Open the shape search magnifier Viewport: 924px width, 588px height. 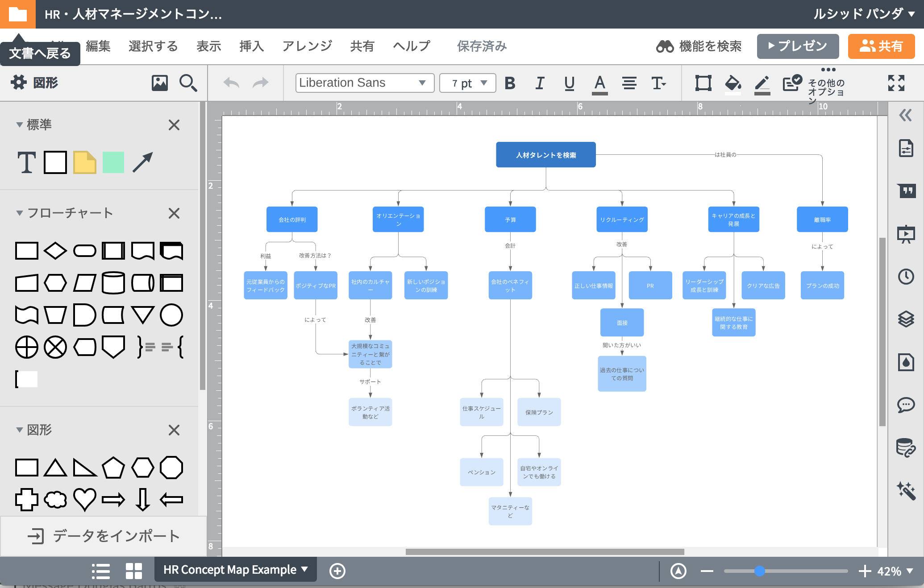pyautogui.click(x=188, y=83)
